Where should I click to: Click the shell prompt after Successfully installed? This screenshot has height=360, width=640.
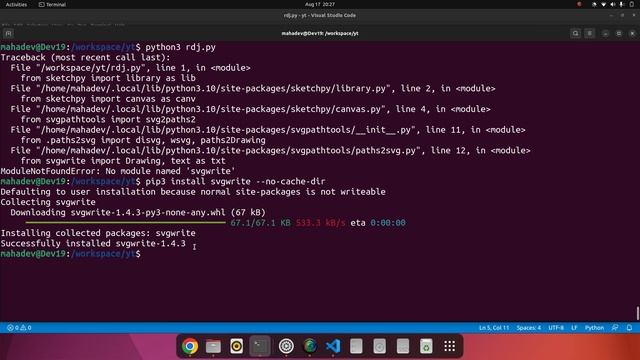pyautogui.click(x=71, y=253)
